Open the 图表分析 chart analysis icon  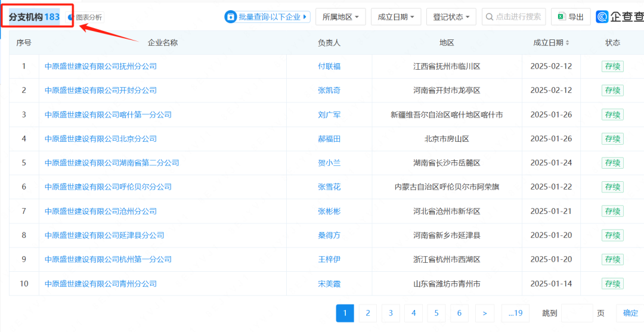click(x=70, y=17)
